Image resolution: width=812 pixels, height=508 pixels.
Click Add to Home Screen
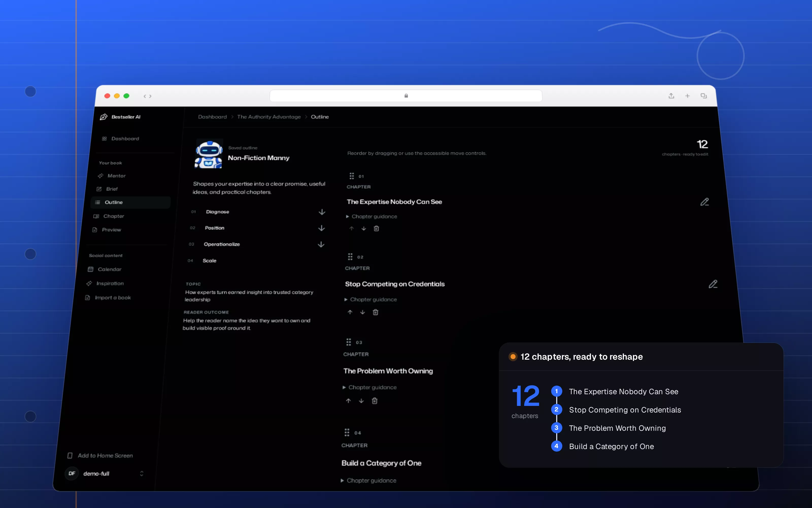100,456
